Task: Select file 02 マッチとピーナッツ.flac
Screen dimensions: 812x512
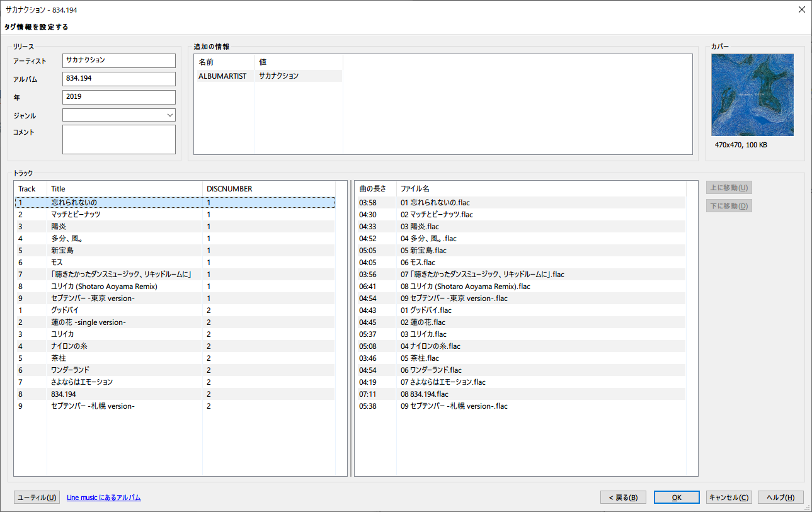Action: 437,215
